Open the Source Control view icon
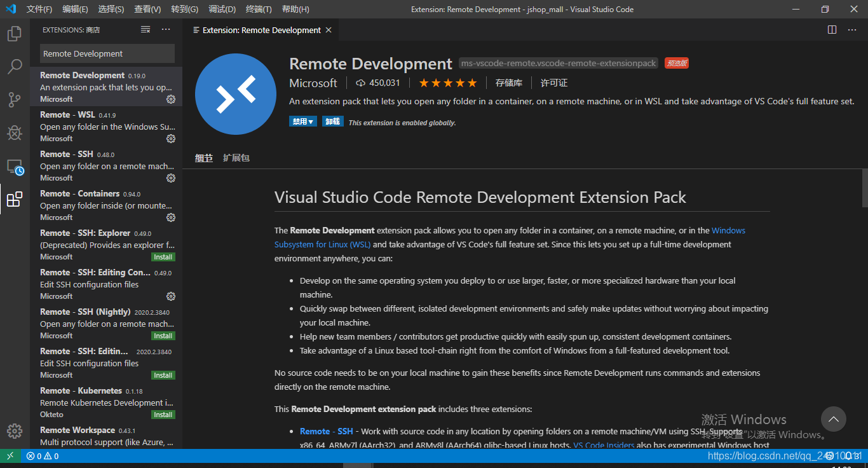Viewport: 868px width, 468px height. 14,100
